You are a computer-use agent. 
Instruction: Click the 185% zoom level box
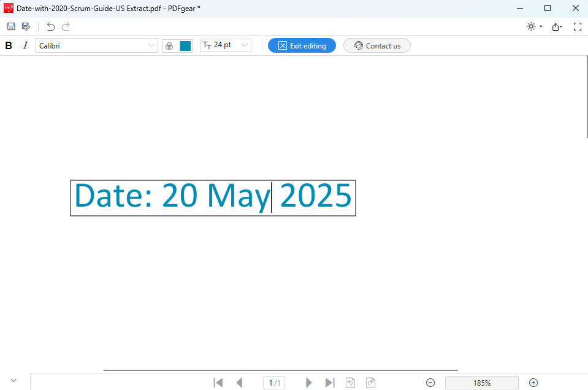tap(482, 383)
